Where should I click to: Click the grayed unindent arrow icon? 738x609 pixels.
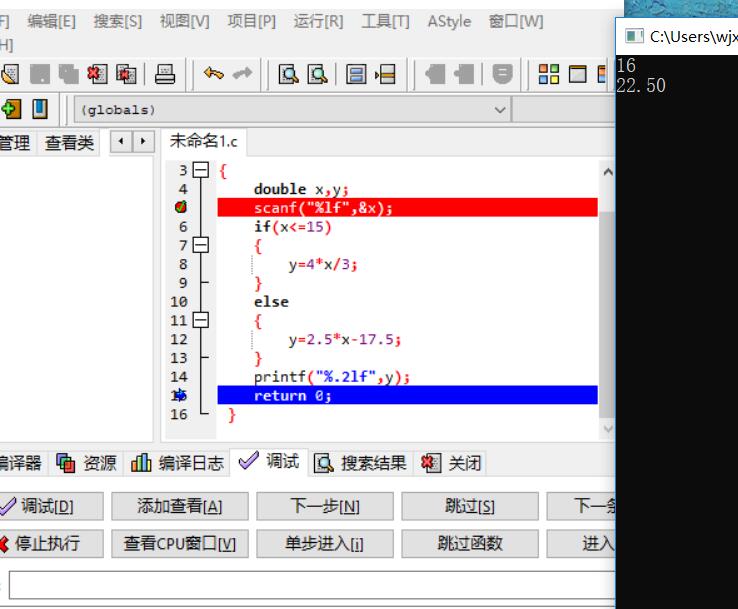tap(435, 74)
